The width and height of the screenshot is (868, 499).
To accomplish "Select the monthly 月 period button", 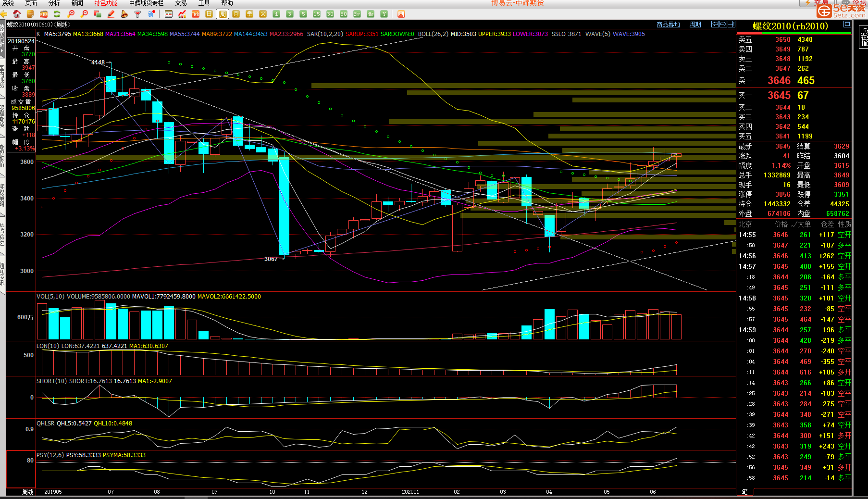I will pyautogui.click(x=236, y=14).
